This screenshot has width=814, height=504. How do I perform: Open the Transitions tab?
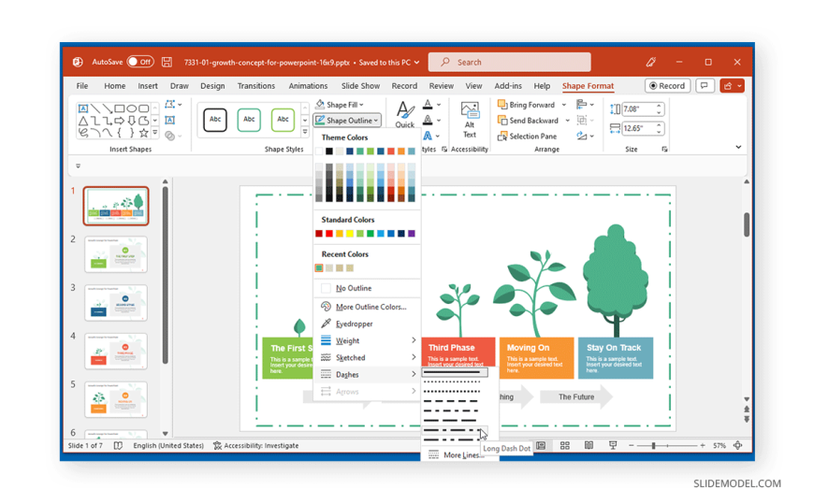point(255,86)
